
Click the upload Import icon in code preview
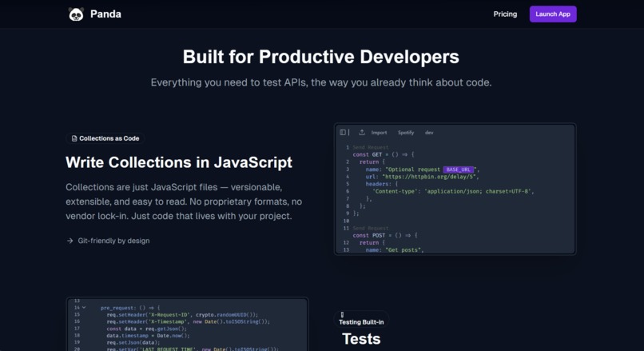(x=361, y=133)
